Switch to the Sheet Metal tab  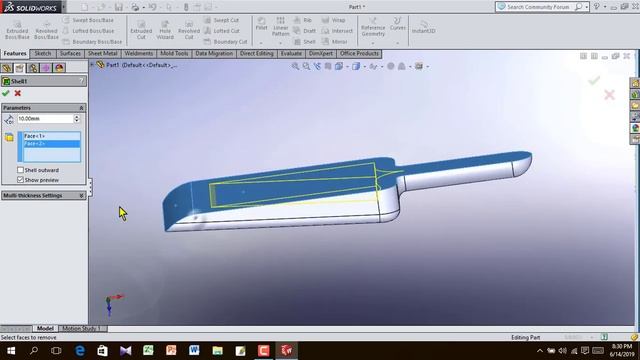(102, 53)
